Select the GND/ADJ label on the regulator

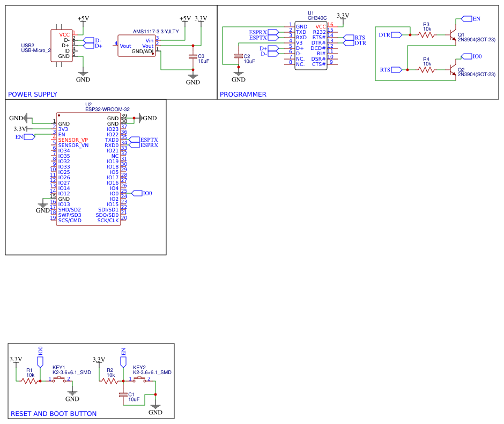143,52
